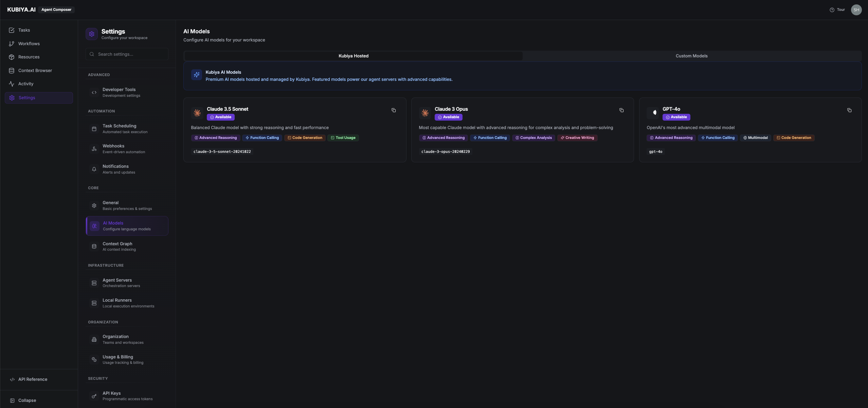The image size is (868, 408).
Task: Click the Tour help icon
Action: 832,10
